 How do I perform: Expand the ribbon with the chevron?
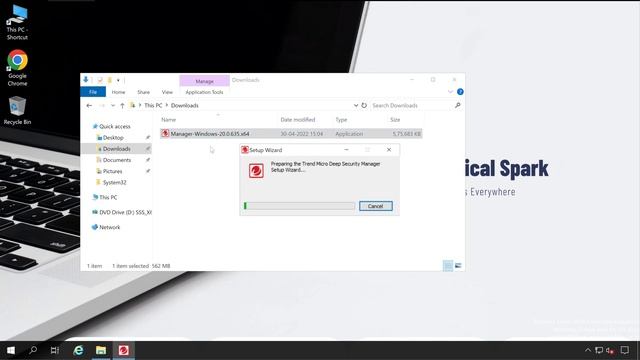pos(450,92)
